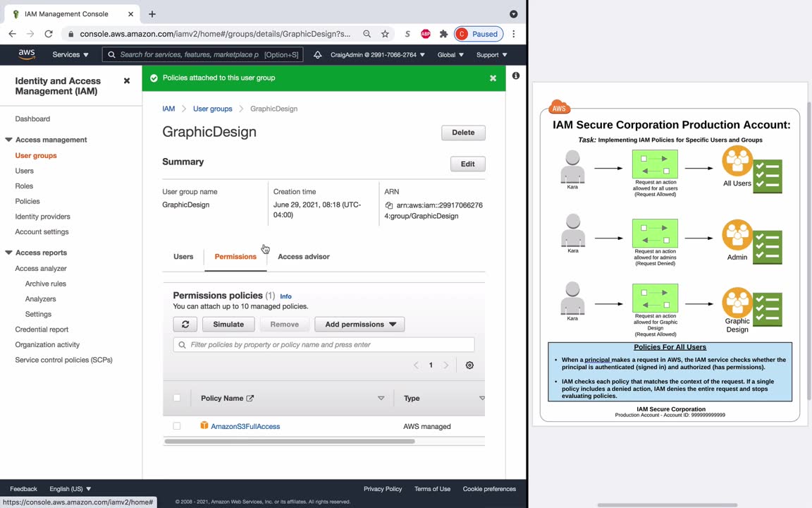Sort by the Type column arrow

point(481,398)
